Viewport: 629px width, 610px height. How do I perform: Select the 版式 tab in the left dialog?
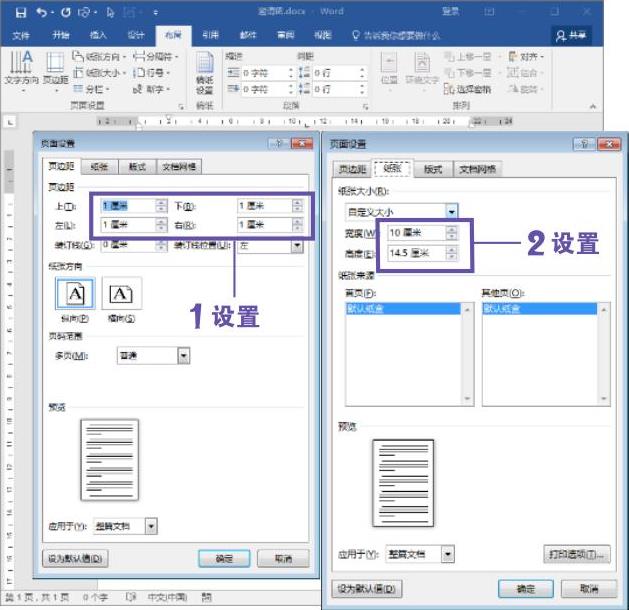click(137, 167)
